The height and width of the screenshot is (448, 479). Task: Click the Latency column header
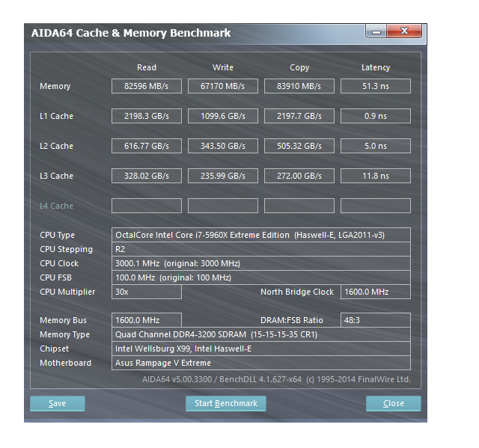click(376, 67)
